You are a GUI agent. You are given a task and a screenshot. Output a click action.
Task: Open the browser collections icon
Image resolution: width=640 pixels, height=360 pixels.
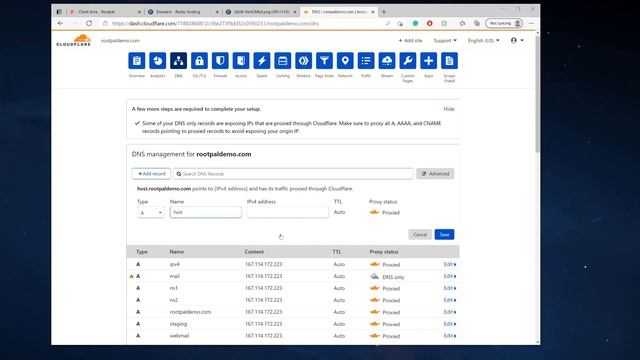click(x=477, y=23)
